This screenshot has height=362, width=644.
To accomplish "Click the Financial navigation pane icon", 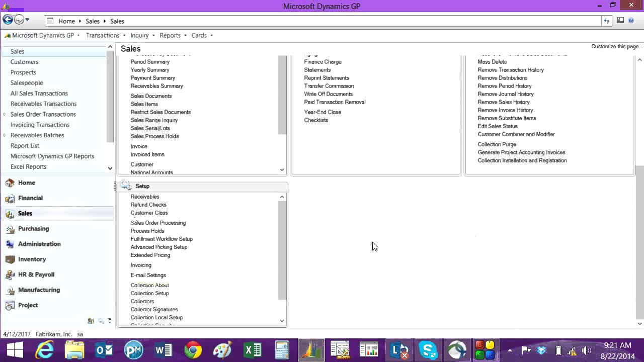I will coord(10,198).
